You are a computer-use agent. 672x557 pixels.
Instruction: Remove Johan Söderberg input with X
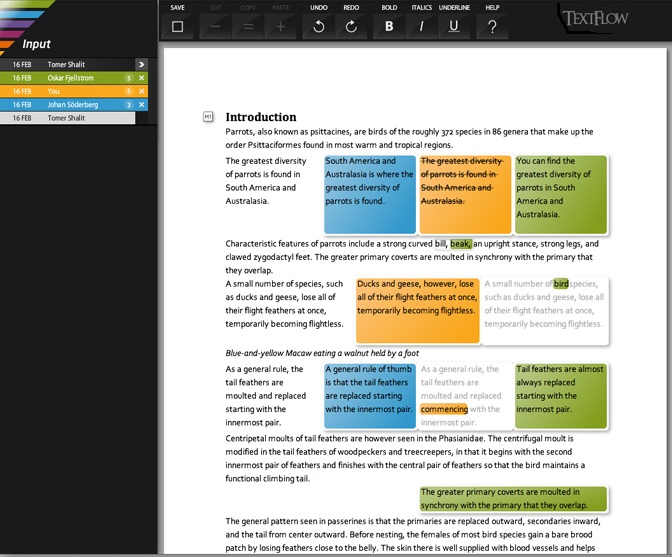click(141, 105)
